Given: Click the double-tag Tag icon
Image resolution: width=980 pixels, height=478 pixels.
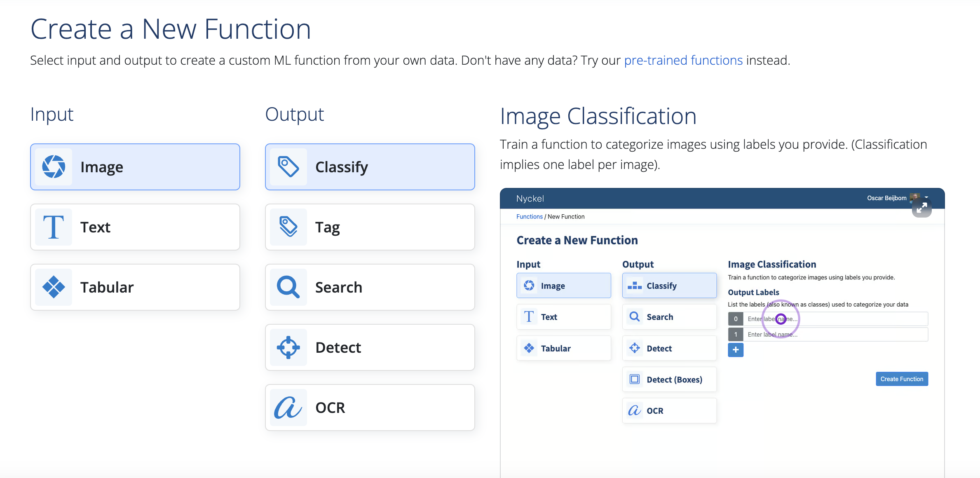Looking at the screenshot, I should point(288,227).
